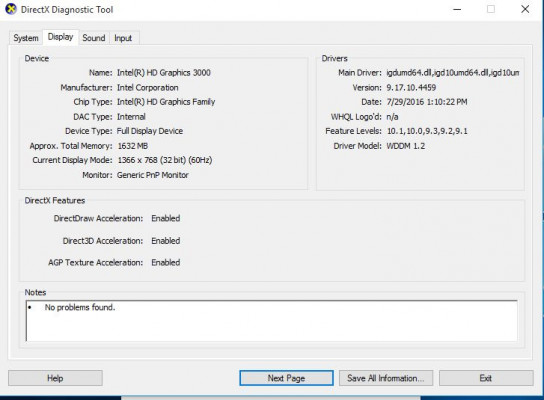
Task: Click the 'Drivers' group heading
Action: coord(334,58)
